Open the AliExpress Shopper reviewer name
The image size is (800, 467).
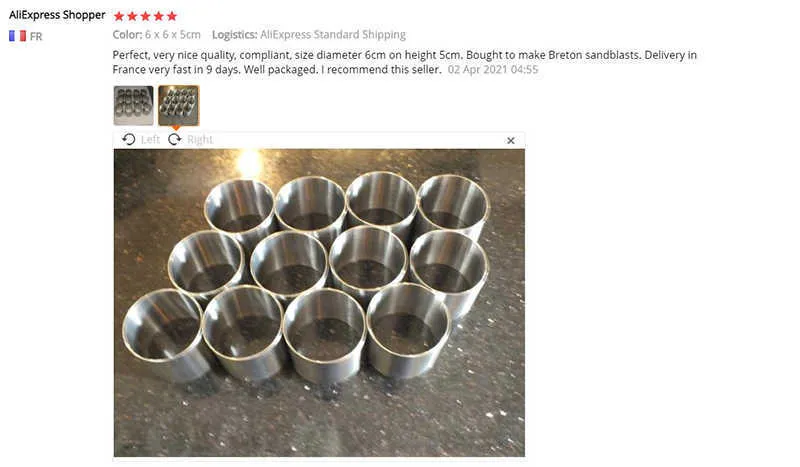coord(57,15)
